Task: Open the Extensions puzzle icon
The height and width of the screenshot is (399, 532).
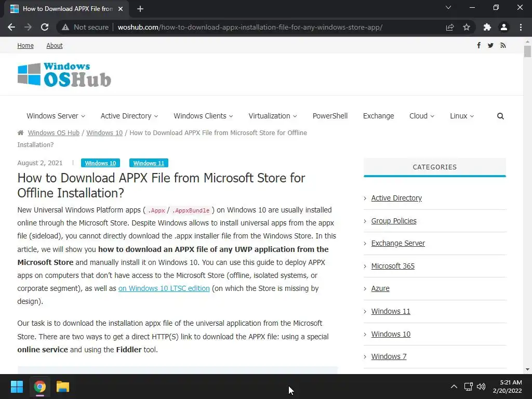Action: click(x=487, y=27)
